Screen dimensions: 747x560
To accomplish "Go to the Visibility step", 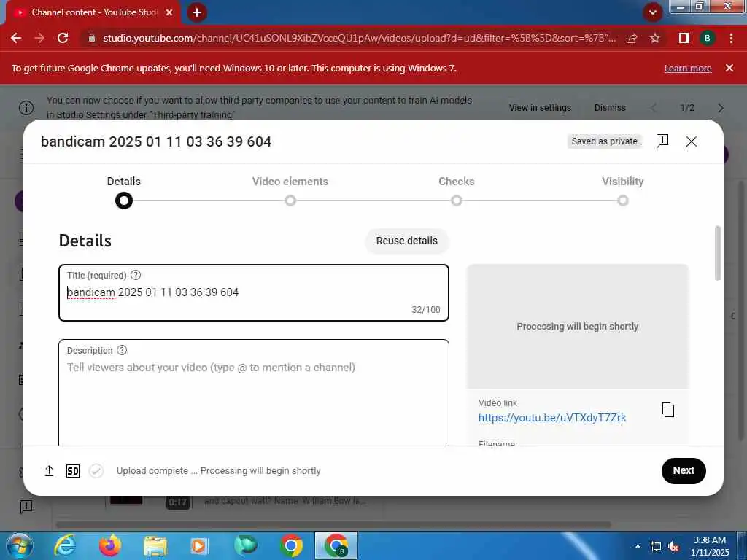I will [x=622, y=192].
